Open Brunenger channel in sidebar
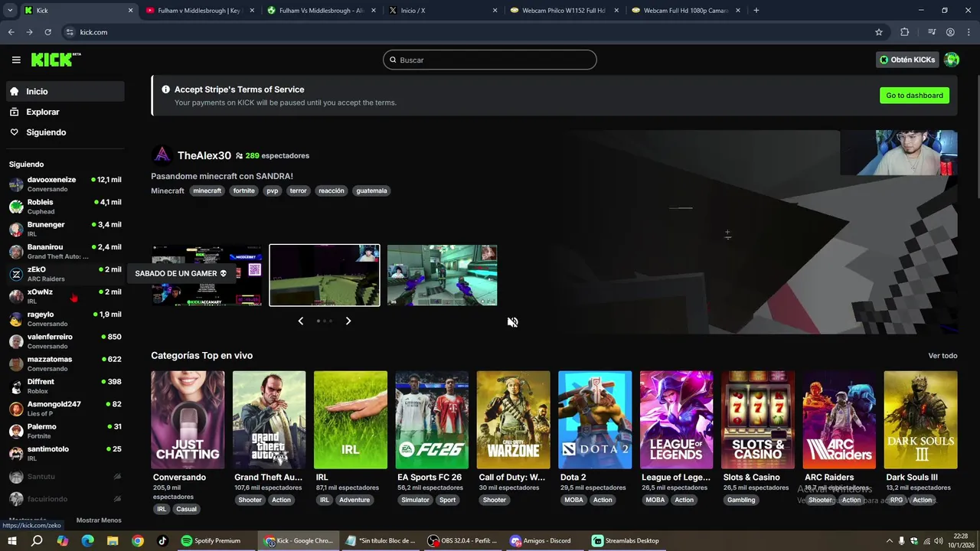Image resolution: width=980 pixels, height=551 pixels. pos(65,229)
